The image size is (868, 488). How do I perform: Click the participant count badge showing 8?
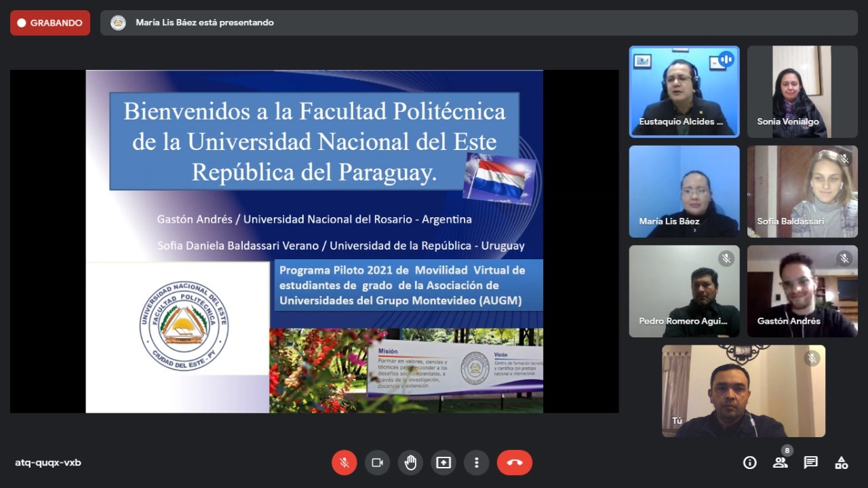point(787,451)
